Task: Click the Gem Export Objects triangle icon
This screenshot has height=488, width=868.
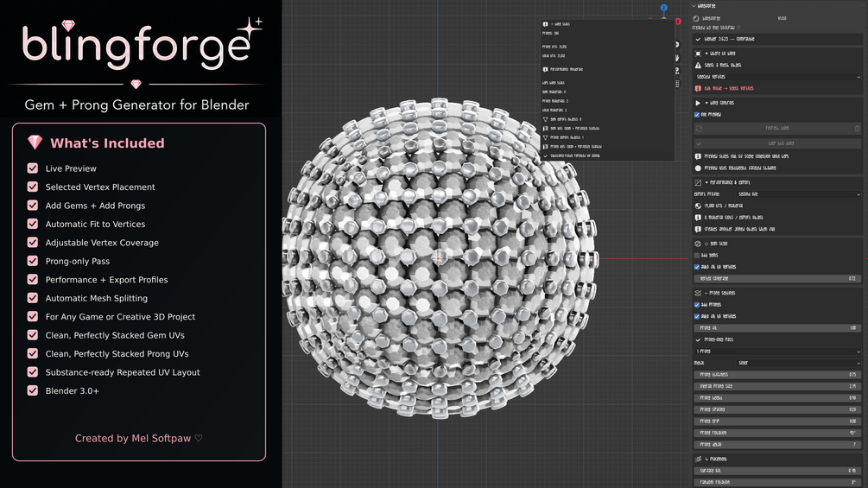Action: [x=545, y=119]
